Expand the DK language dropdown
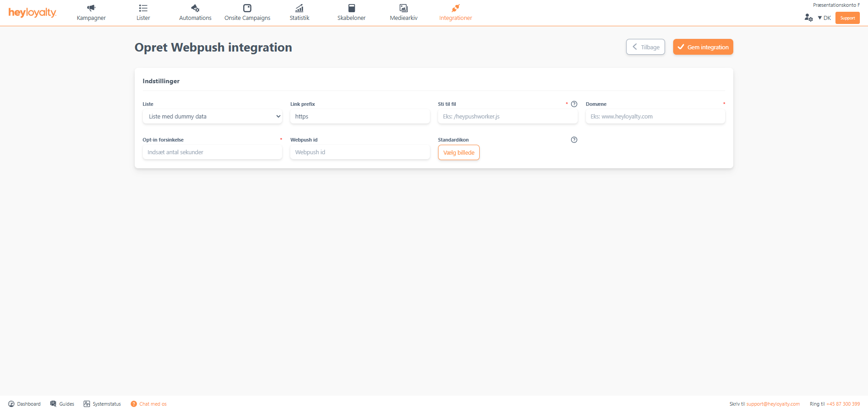This screenshot has height=412, width=868. [x=825, y=18]
